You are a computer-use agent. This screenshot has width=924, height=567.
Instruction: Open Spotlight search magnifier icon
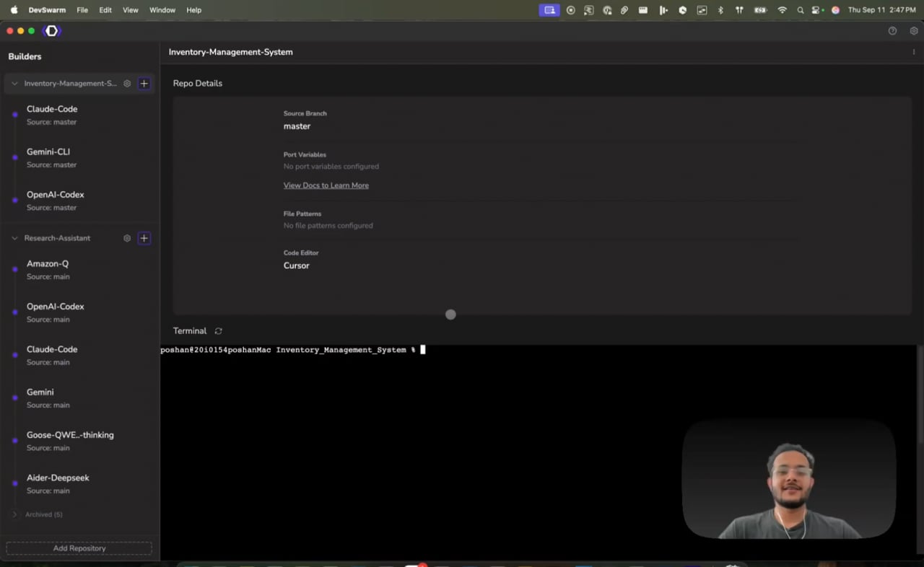point(800,10)
